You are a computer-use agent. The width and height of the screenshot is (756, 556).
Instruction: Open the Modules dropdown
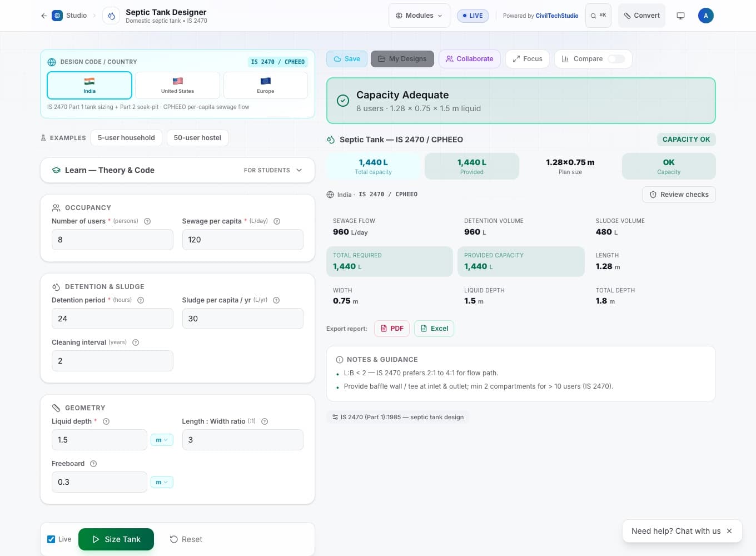(x=419, y=16)
